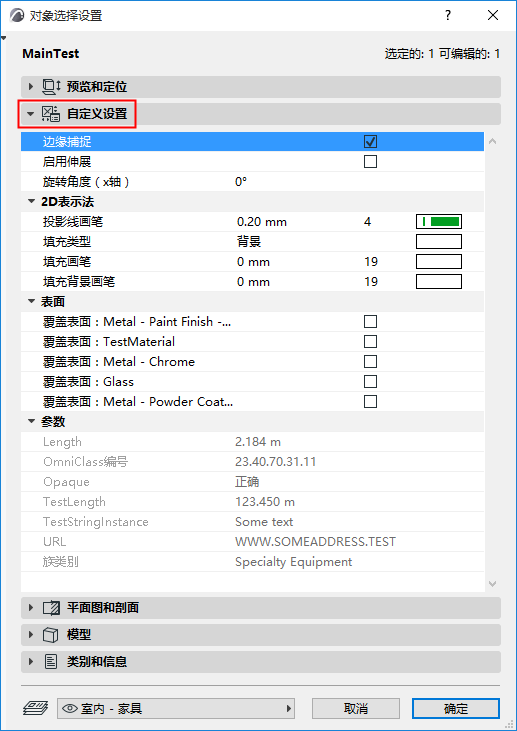Screen dimensions: 517x731
Task: Click the list scroll up arrow
Action: click(x=492, y=141)
